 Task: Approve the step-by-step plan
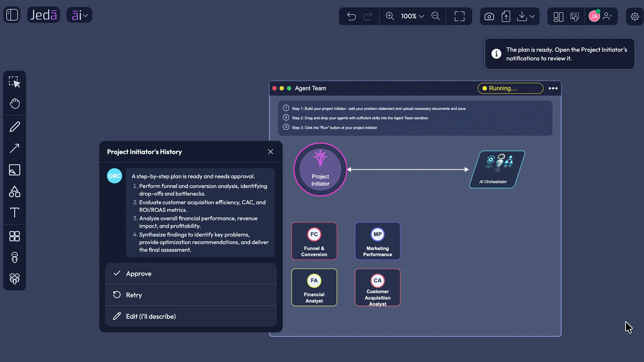(191, 274)
